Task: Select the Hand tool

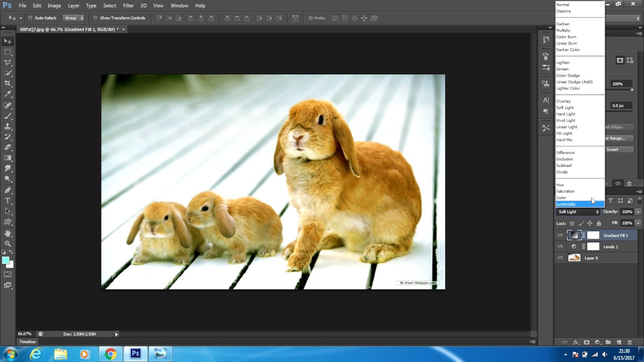Action: tap(8, 233)
